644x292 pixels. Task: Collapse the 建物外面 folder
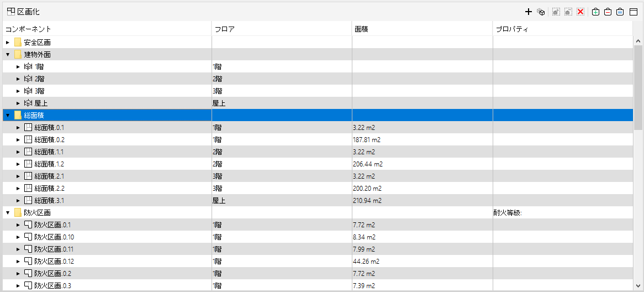coord(7,54)
